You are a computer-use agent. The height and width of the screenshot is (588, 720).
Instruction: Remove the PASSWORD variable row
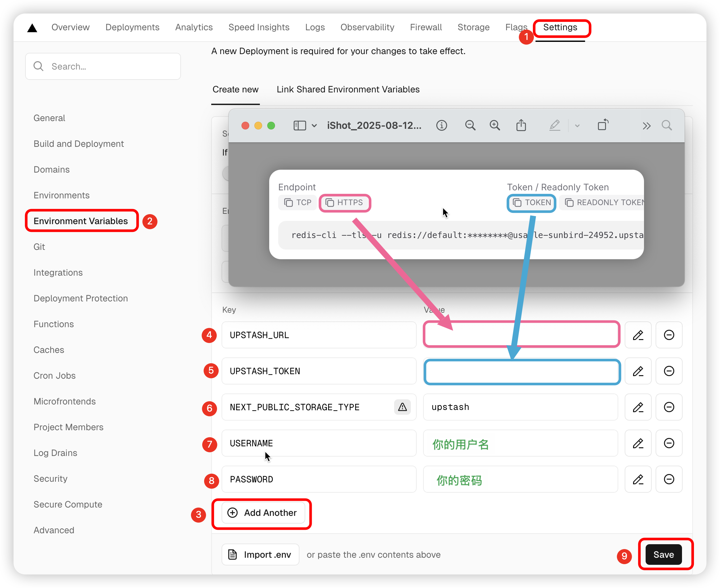[669, 479]
